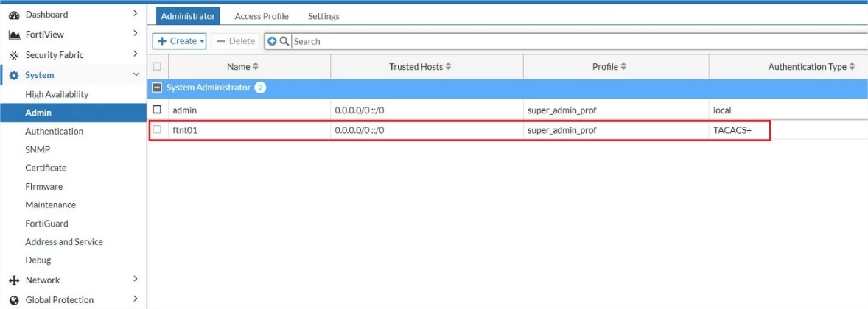Image resolution: width=868 pixels, height=309 pixels.
Task: Click the Security Fabric icon
Action: coord(15,55)
